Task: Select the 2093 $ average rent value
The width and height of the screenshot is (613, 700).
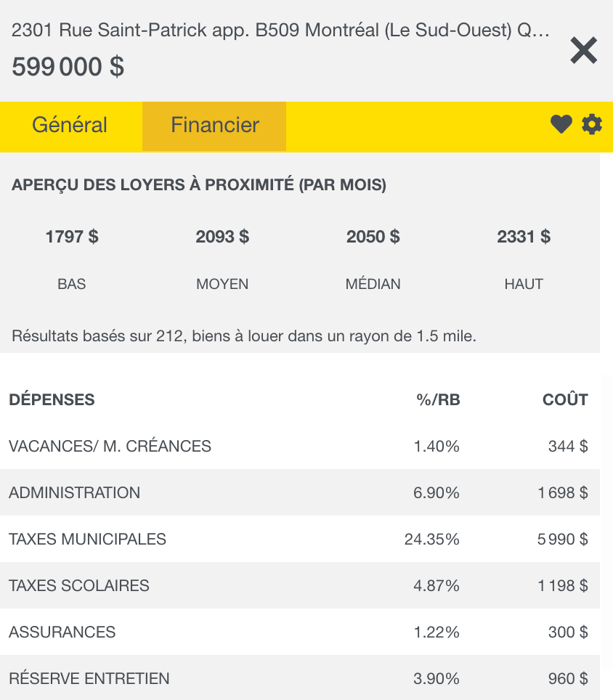Action: 222,237
